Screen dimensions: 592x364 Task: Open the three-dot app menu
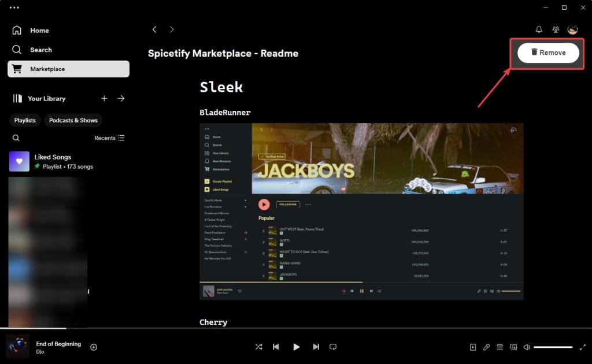click(14, 8)
